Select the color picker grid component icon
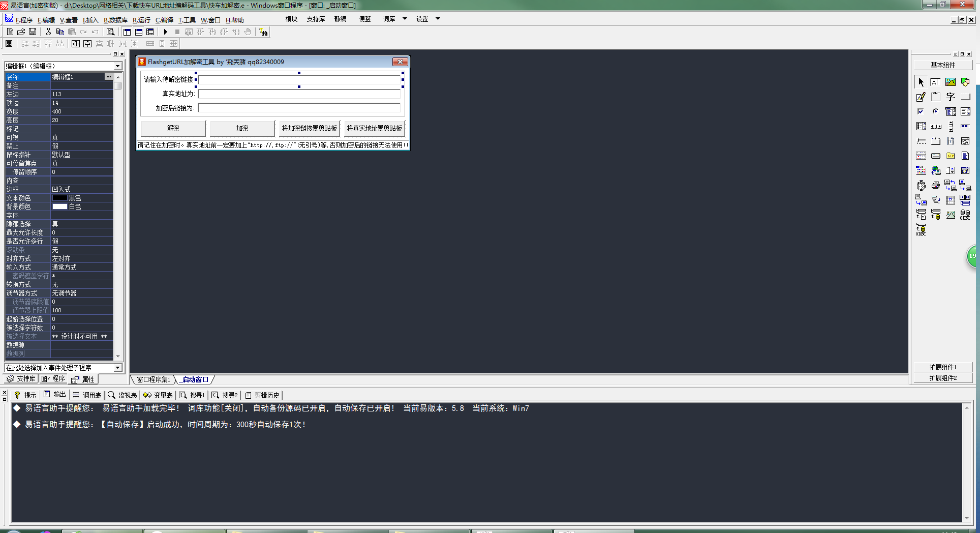Screen dimensions: 980x533 [921, 170]
